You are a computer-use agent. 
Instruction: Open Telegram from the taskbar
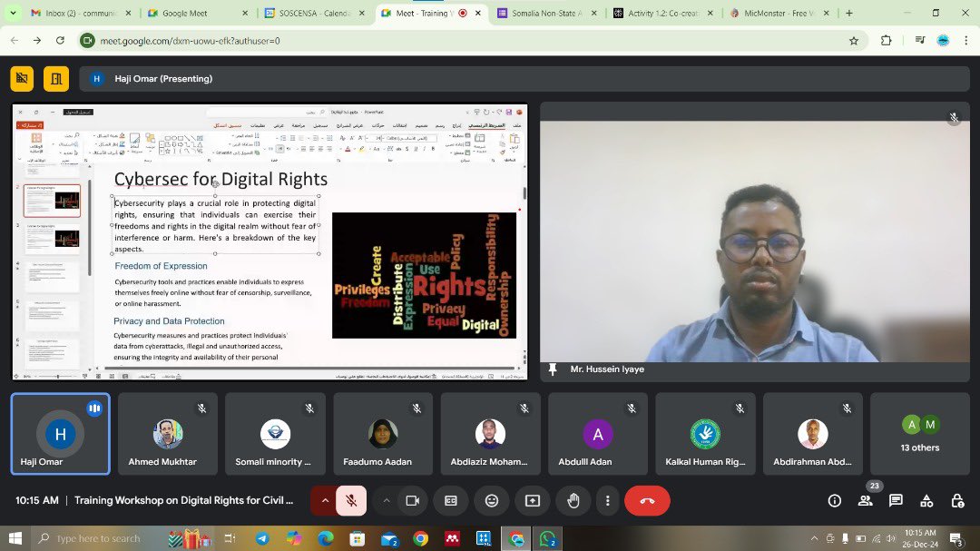[x=262, y=538]
